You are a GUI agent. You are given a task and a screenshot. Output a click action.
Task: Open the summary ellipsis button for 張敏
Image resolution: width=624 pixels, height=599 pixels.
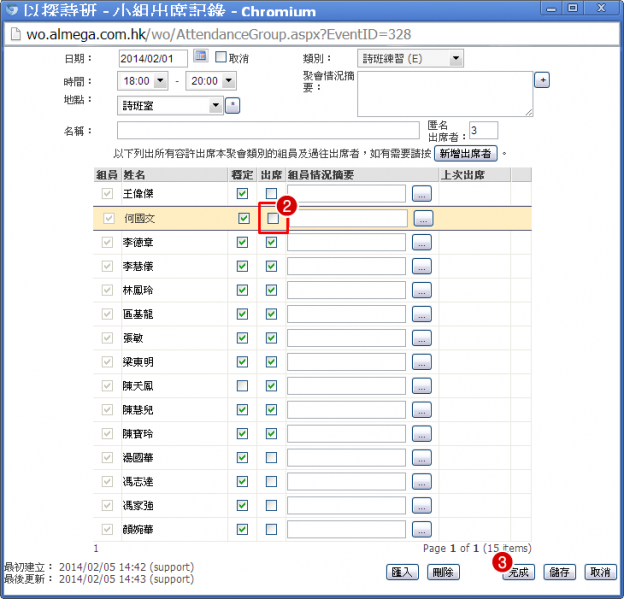point(422,338)
